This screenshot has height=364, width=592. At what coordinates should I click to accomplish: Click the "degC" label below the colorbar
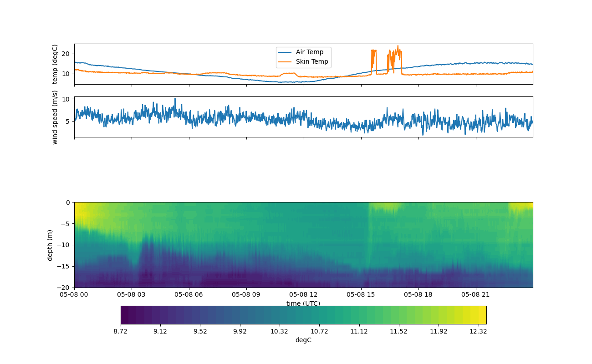point(303,340)
